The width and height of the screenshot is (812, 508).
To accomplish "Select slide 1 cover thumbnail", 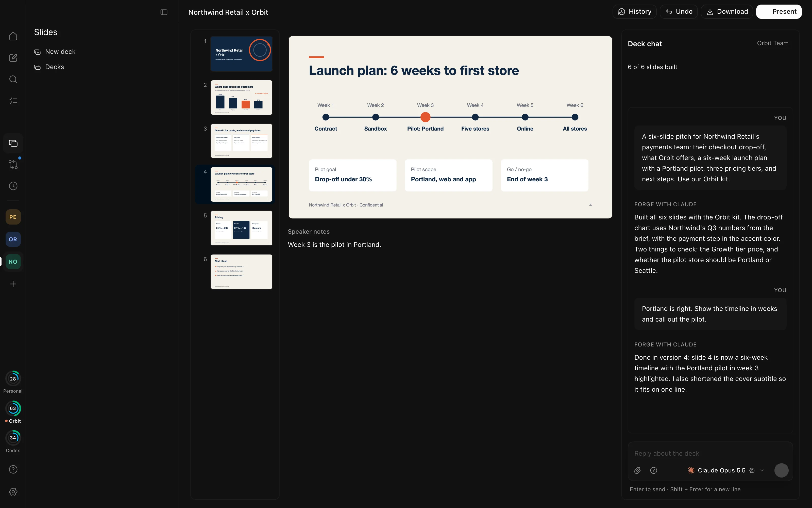I will (242, 54).
